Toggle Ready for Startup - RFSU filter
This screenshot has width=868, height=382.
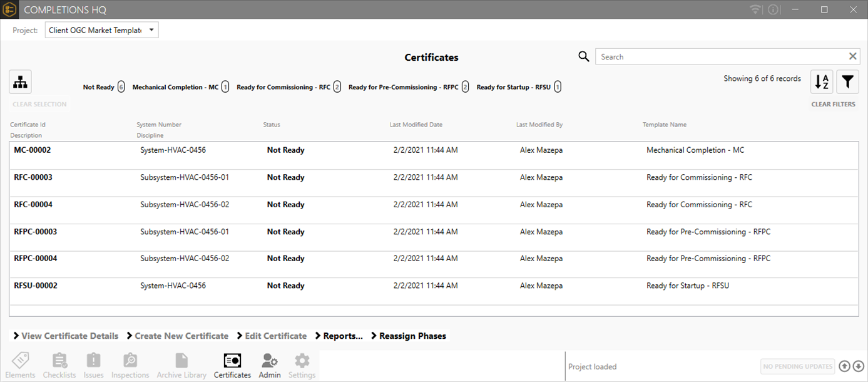coord(518,87)
